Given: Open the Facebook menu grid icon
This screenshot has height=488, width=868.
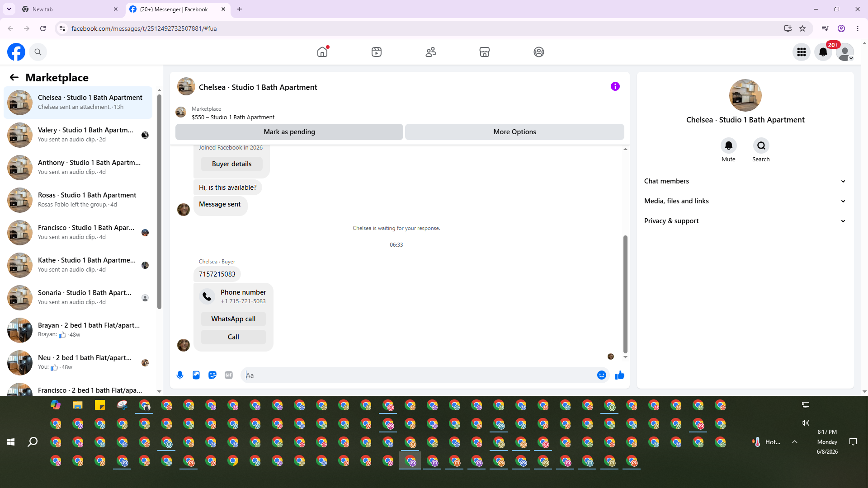Looking at the screenshot, I should [802, 52].
